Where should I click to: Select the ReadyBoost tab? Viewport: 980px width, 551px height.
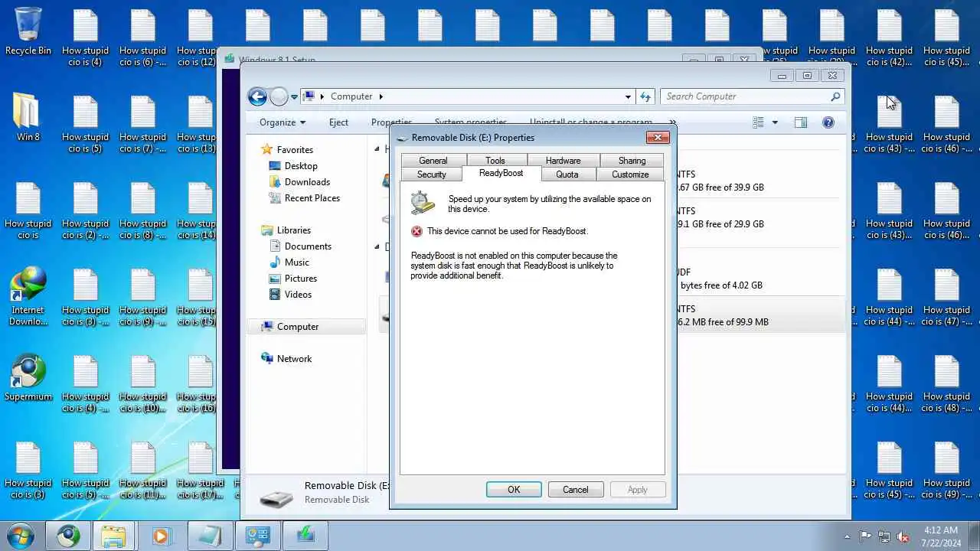[501, 174]
